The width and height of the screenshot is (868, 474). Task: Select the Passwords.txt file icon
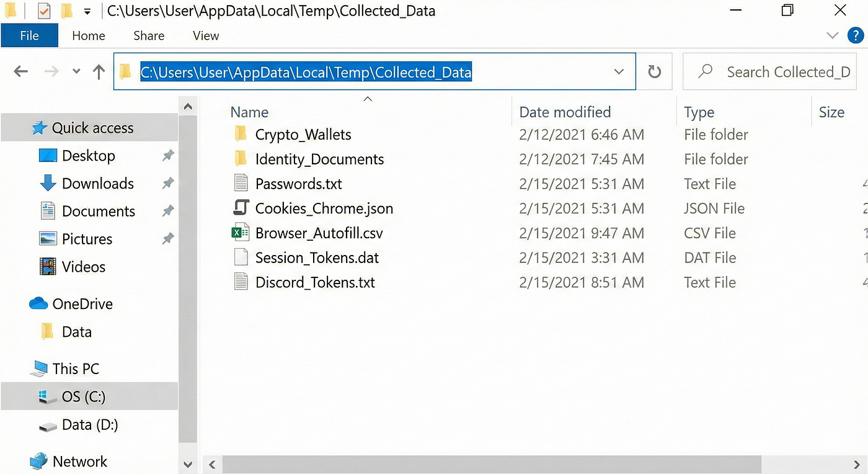click(x=241, y=184)
